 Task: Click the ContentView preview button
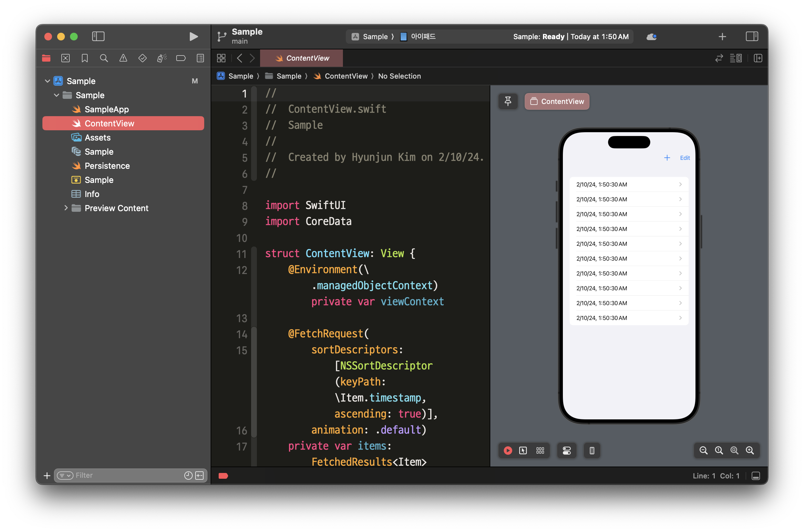(x=557, y=101)
